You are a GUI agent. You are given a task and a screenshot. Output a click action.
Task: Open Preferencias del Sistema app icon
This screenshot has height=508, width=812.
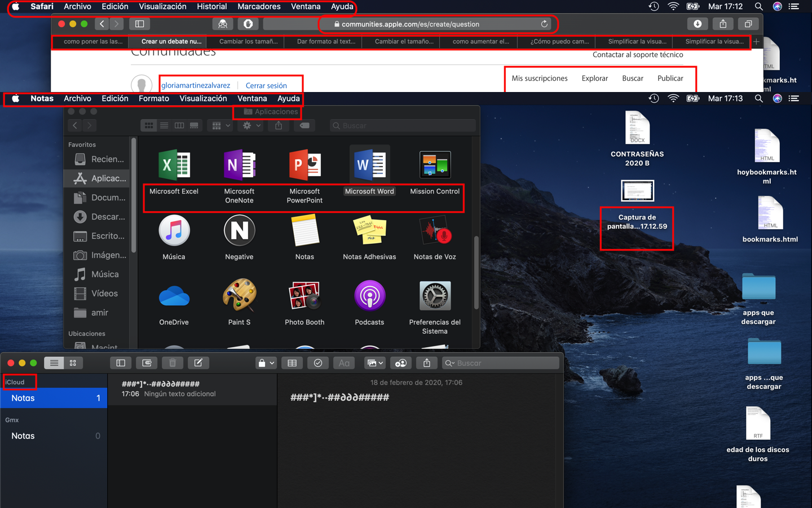tap(435, 296)
